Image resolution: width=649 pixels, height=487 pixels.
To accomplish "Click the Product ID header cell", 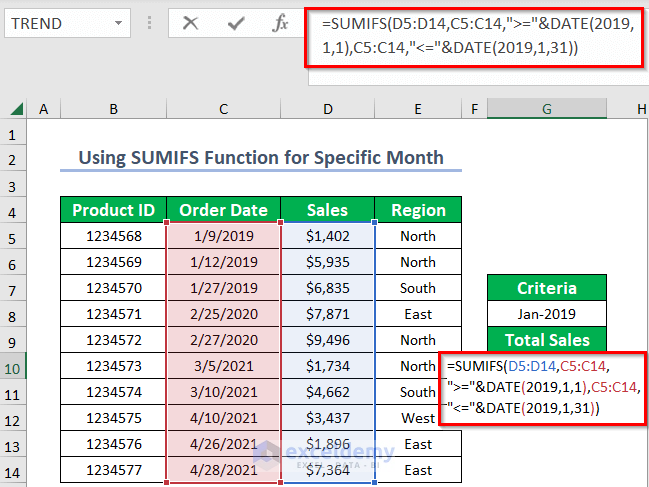I will [x=113, y=210].
